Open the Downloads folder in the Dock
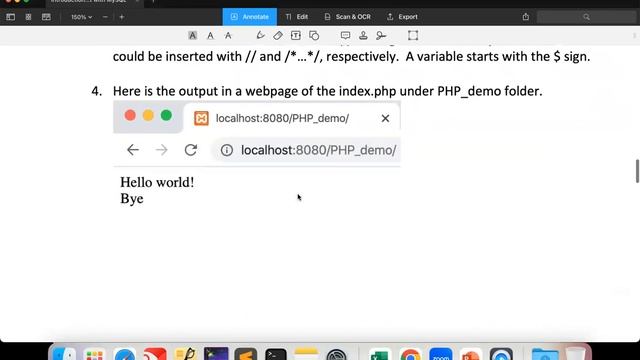This screenshot has width=640, height=360. pyautogui.click(x=545, y=354)
